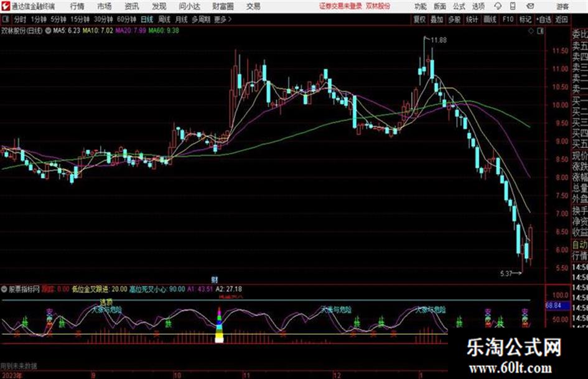Switch to the 1分钟 period tab
The image size is (588, 379).
(38, 19)
